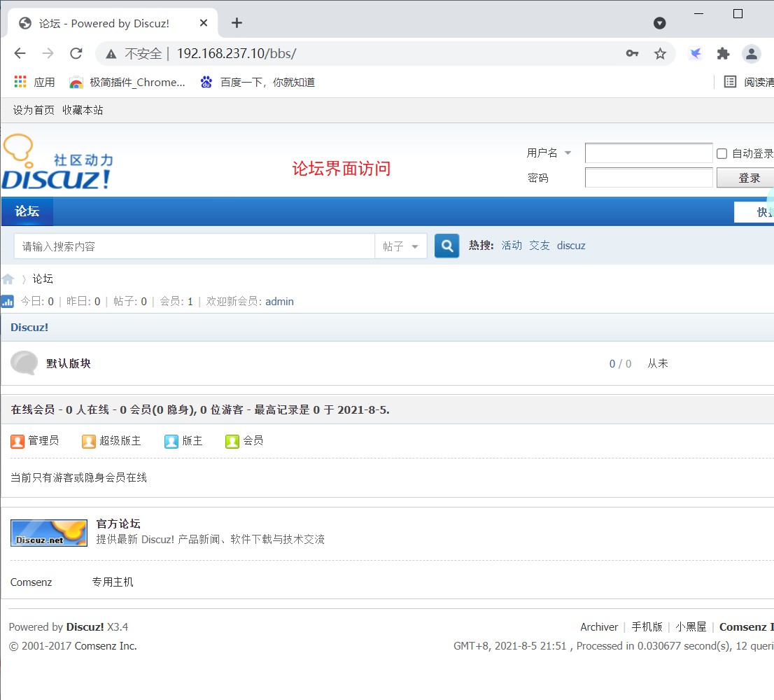Viewport: 774px width, 700px height.
Task: Open the 应用 apps grid shortcut
Action: click(34, 82)
